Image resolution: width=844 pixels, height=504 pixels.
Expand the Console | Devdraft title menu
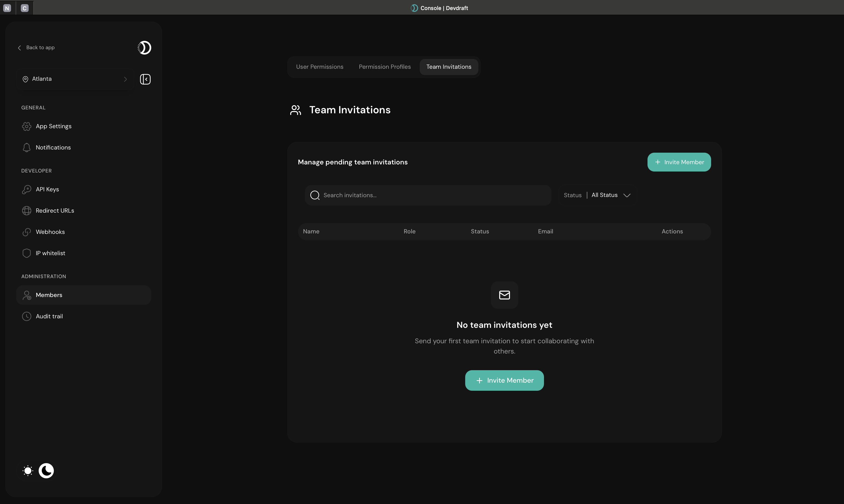pyautogui.click(x=439, y=8)
